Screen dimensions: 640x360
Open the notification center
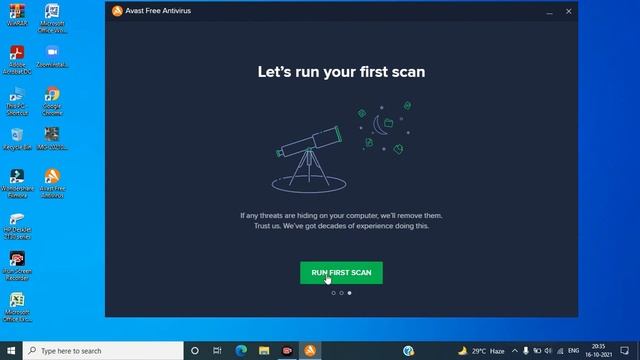click(x=624, y=351)
